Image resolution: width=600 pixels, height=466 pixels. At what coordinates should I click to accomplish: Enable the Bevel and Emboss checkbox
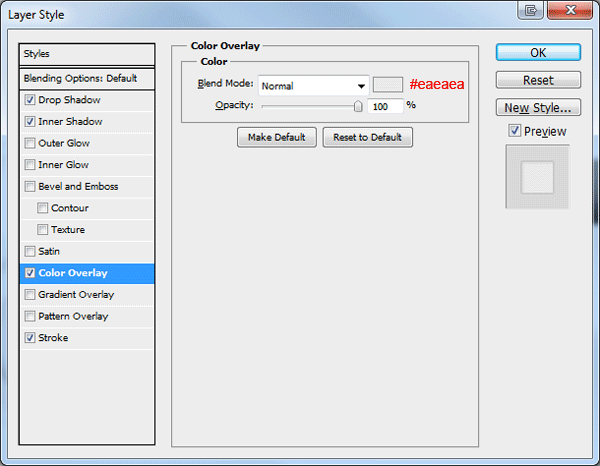30,186
